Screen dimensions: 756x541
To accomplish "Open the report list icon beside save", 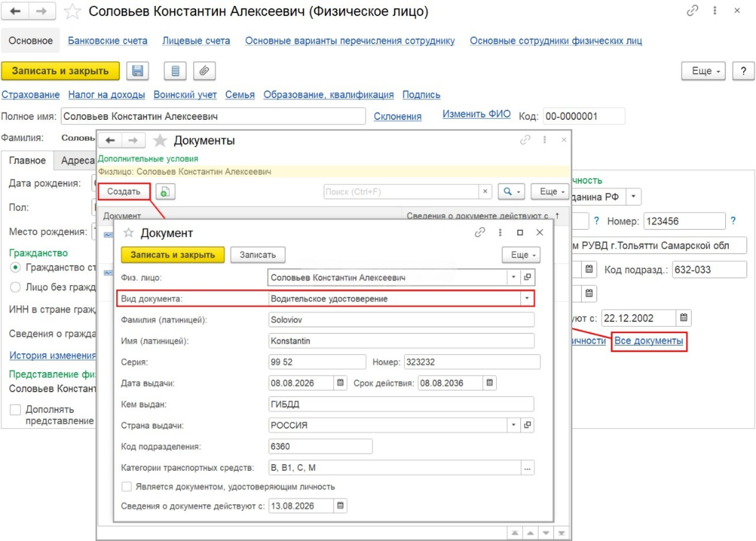I will (x=175, y=71).
